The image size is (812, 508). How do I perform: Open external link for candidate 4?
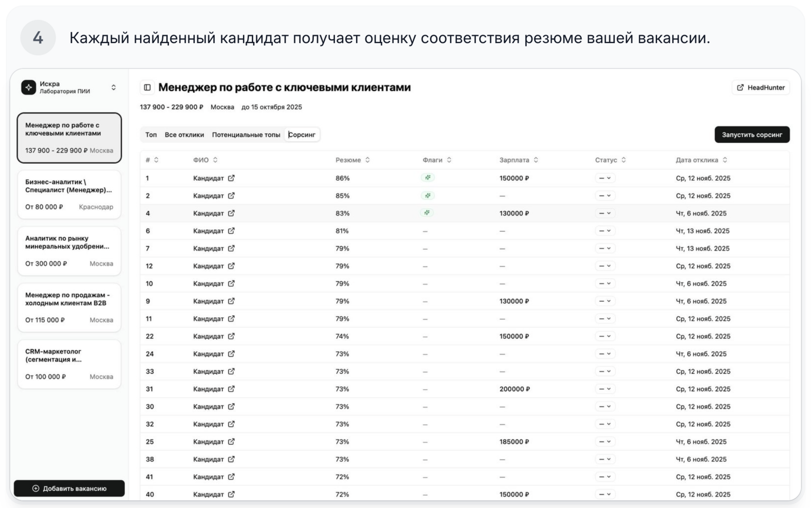click(x=232, y=213)
